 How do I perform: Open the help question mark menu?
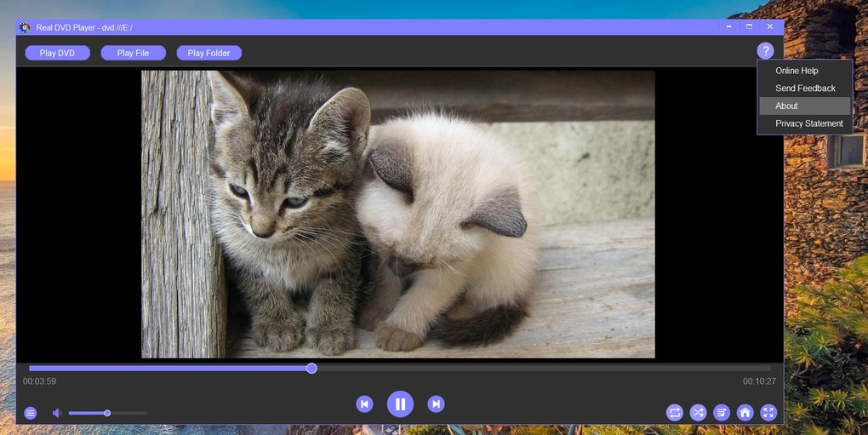click(765, 51)
